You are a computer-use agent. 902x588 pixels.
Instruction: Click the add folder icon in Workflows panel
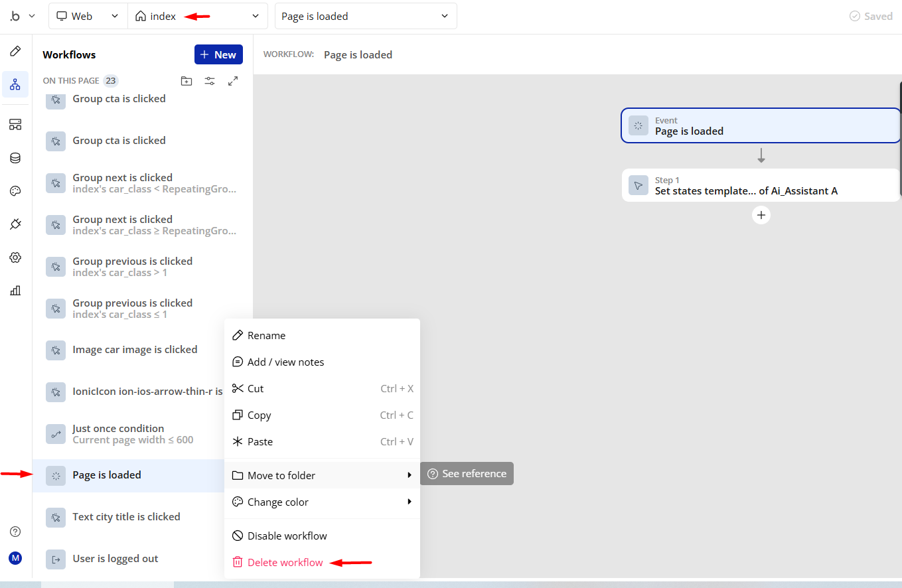pos(187,81)
